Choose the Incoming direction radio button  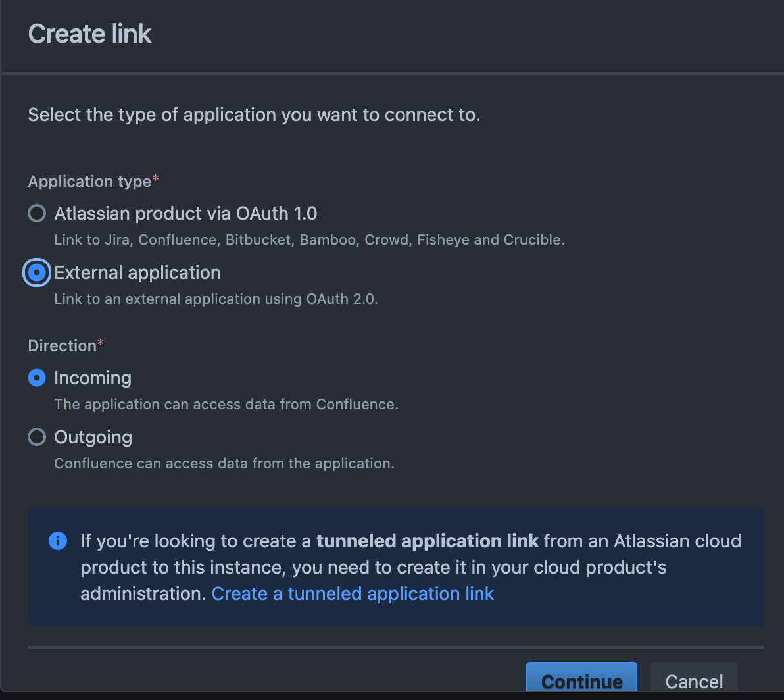point(37,378)
